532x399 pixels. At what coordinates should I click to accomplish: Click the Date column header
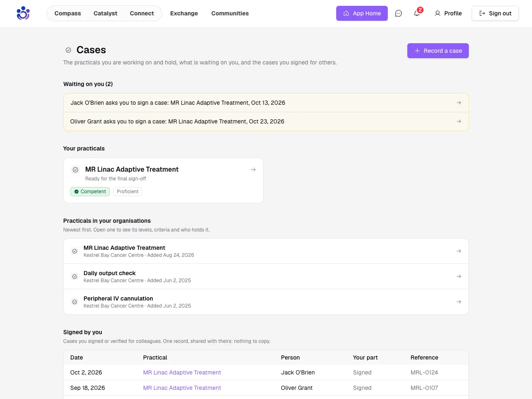[76, 357]
